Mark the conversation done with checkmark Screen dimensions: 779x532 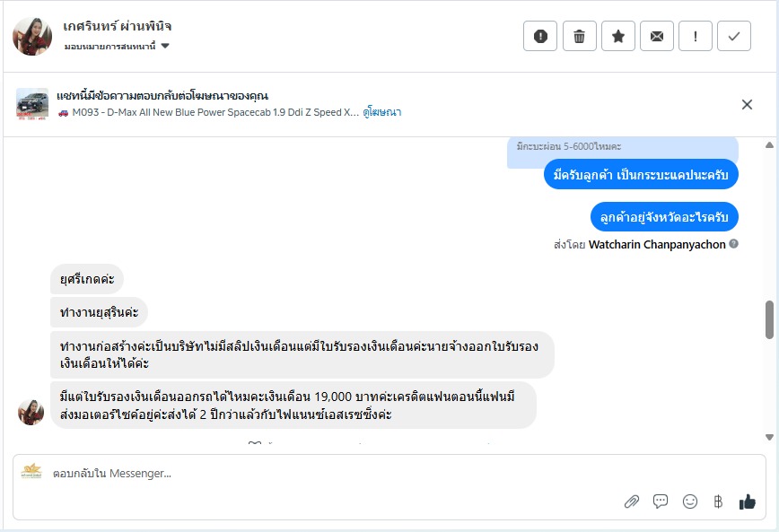(734, 36)
